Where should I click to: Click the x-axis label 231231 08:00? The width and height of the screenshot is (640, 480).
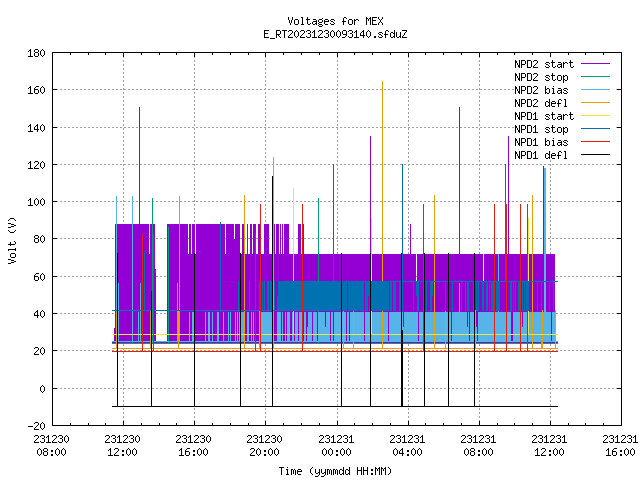[x=478, y=446]
